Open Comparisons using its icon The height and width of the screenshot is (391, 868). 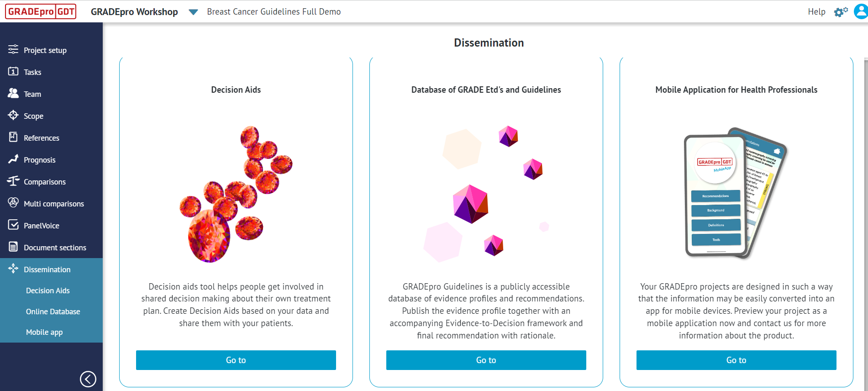(x=13, y=181)
